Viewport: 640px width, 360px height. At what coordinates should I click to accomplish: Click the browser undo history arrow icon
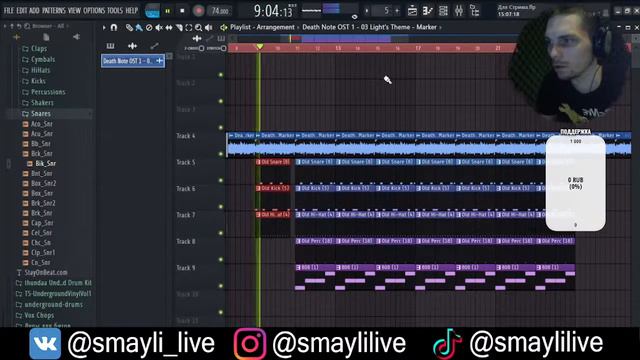coord(19,26)
